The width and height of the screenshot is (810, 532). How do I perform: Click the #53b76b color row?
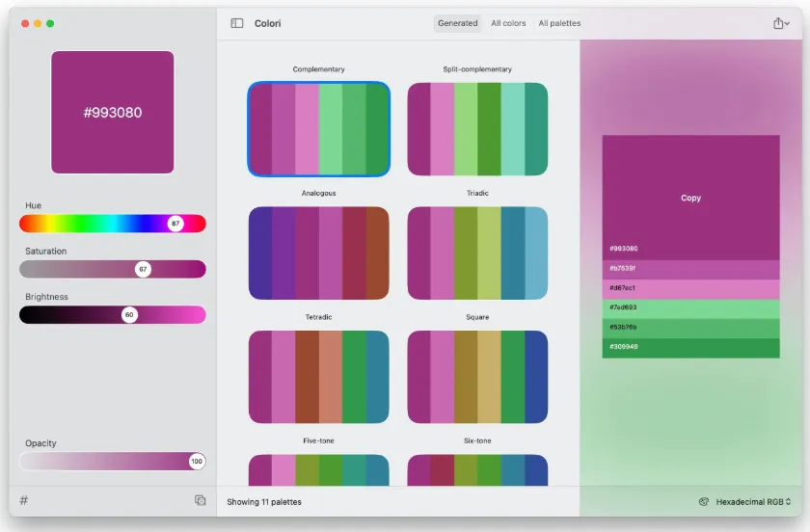(690, 329)
